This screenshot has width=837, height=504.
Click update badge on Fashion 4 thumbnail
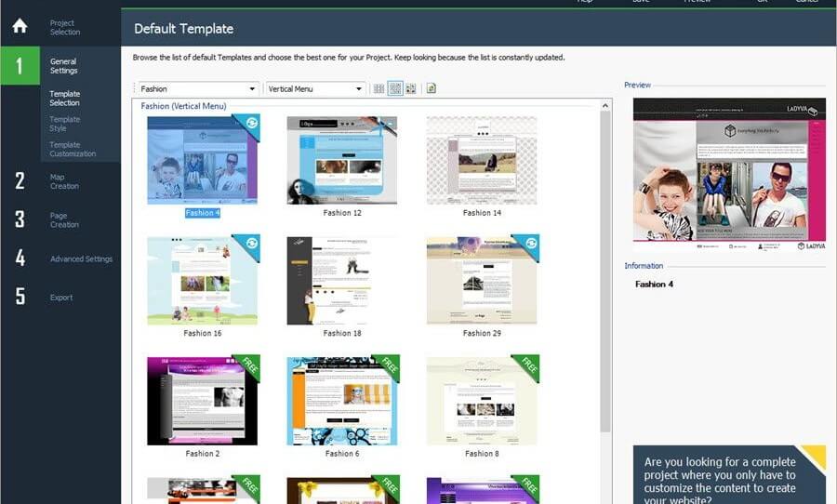click(x=251, y=124)
